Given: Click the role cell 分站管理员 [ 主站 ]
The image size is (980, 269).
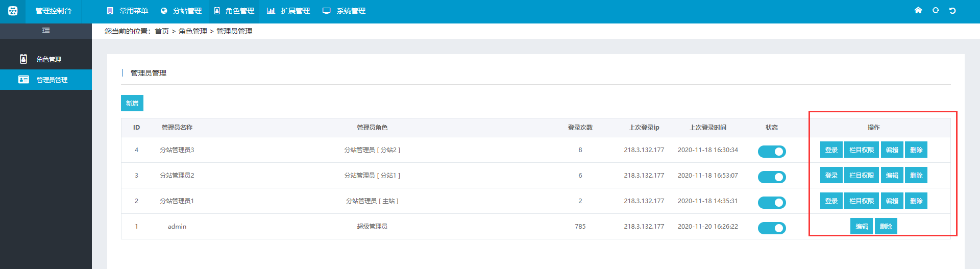Looking at the screenshot, I should [372, 201].
